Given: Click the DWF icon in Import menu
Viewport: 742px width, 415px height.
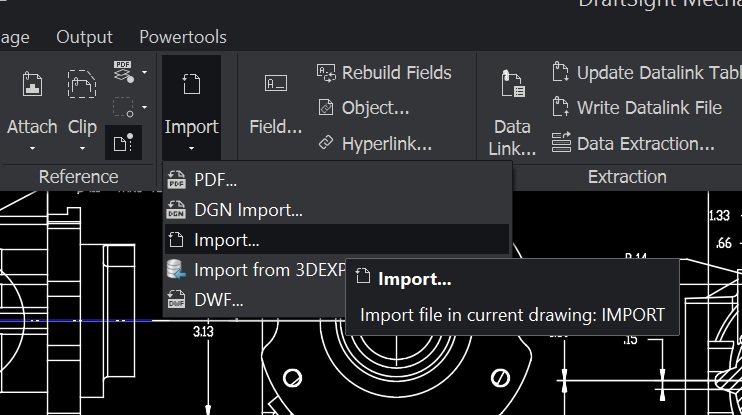Looking at the screenshot, I should coord(176,300).
